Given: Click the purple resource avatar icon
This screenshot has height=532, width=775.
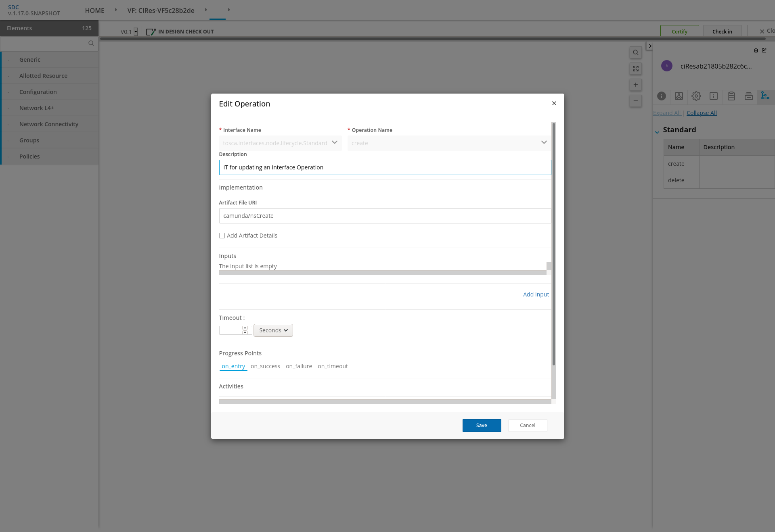Looking at the screenshot, I should [667, 66].
